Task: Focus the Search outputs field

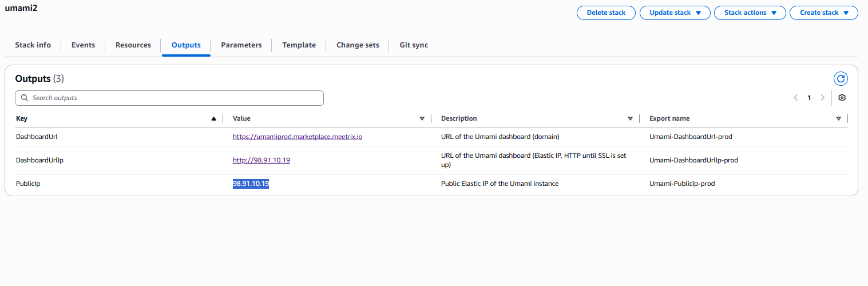Action: (x=169, y=98)
